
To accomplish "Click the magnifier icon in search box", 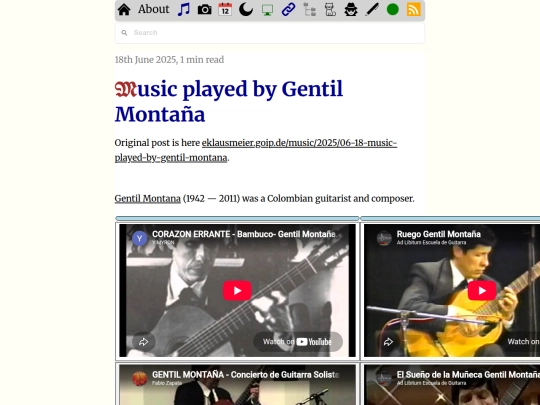I will (x=124, y=33).
